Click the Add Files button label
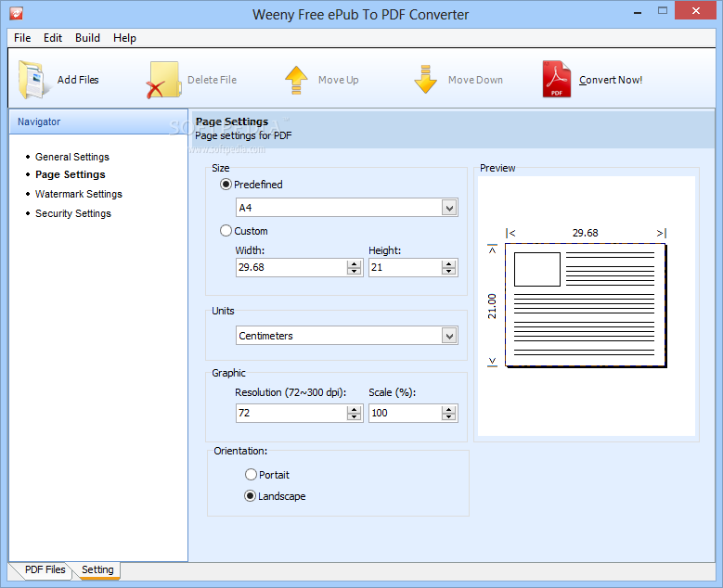Image resolution: width=723 pixels, height=588 pixels. [x=78, y=80]
